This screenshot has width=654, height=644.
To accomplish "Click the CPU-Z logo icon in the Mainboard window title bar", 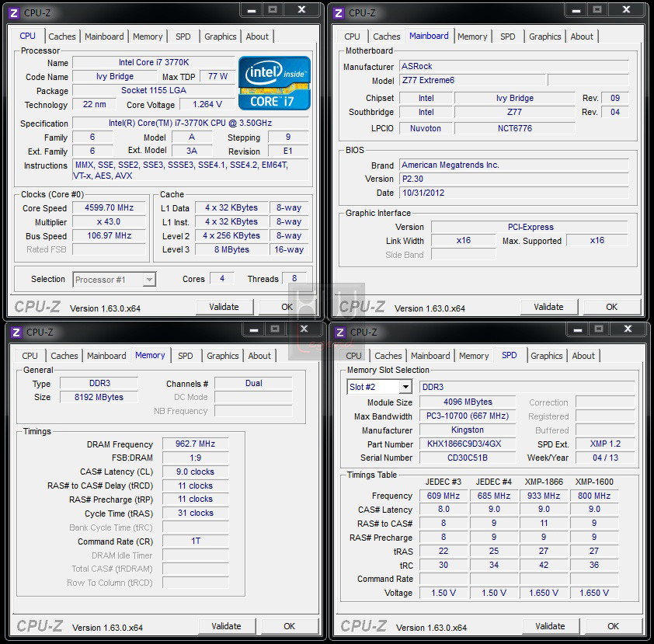I will point(338,13).
